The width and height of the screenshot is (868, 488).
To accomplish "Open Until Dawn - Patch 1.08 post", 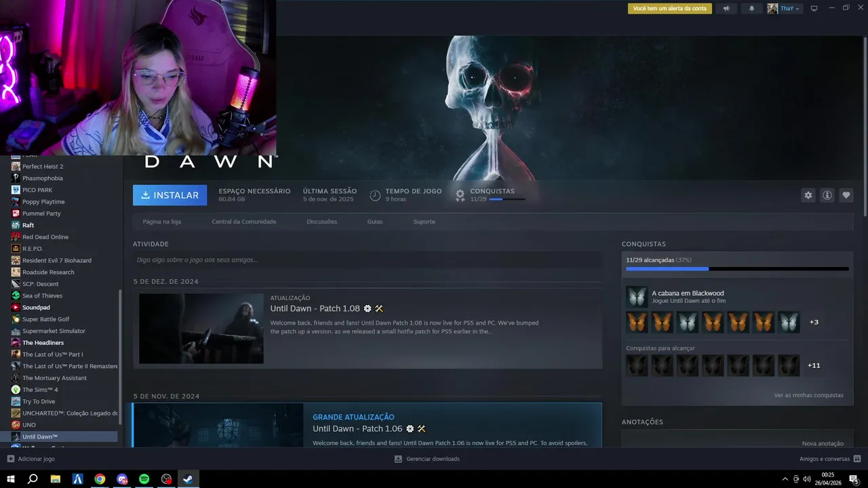I will (x=315, y=308).
